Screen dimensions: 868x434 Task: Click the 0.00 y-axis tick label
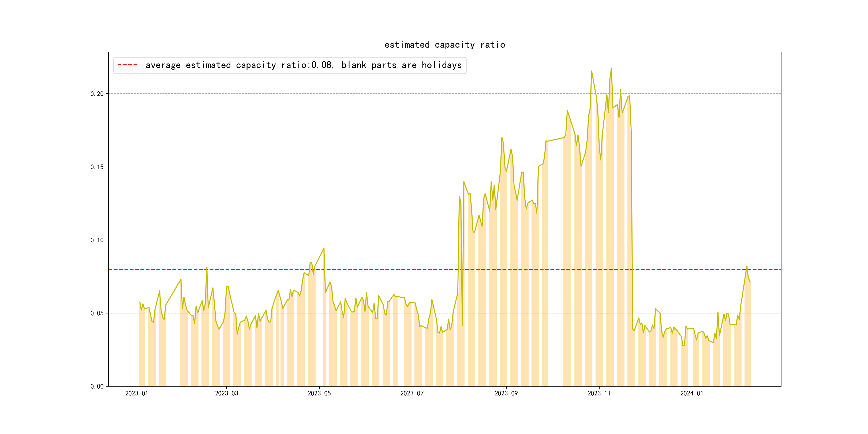97,387
